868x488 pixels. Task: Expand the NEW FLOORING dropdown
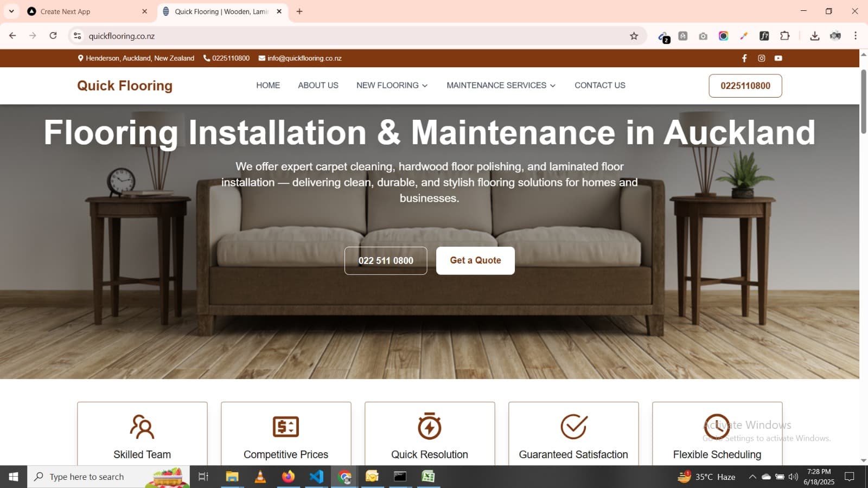[392, 85]
